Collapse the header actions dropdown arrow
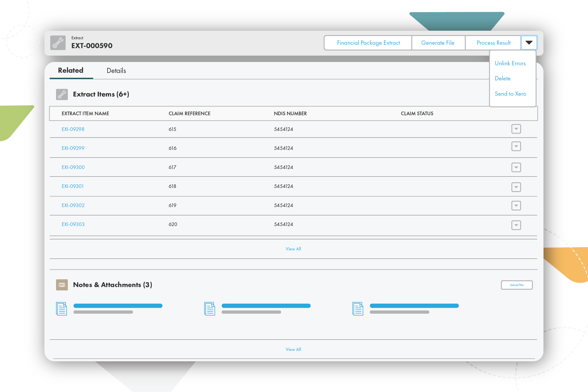Image resolution: width=588 pixels, height=392 pixels. 529,43
